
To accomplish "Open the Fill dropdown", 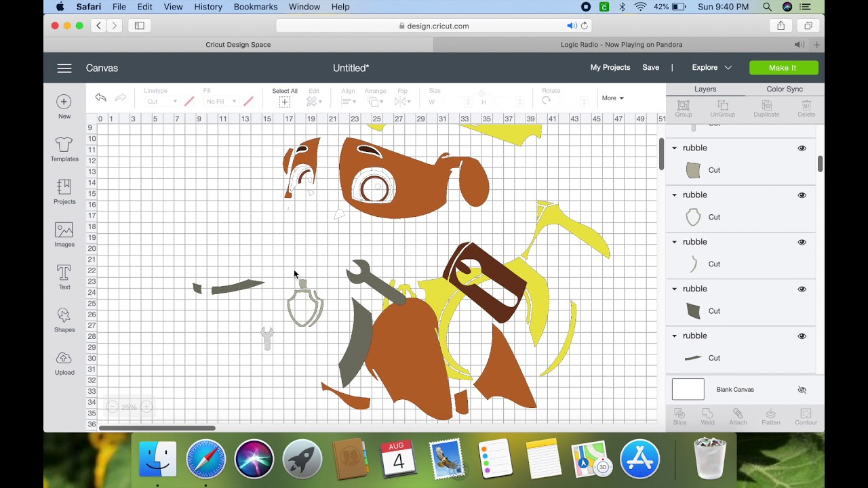I will pyautogui.click(x=221, y=102).
